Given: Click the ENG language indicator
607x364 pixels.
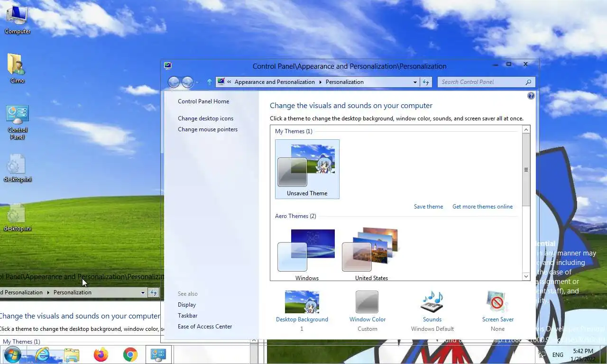Looking at the screenshot, I should coord(558,355).
